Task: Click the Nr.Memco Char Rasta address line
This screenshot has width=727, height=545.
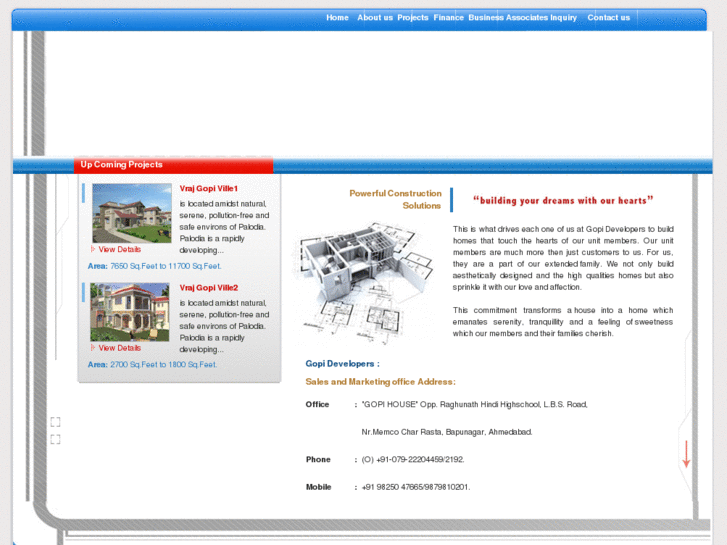Action: pyautogui.click(x=446, y=432)
